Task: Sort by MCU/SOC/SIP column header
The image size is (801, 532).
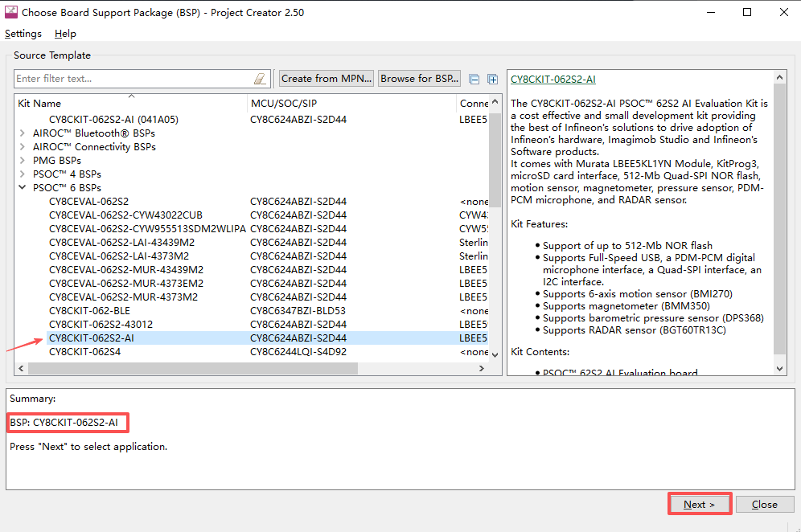Action: (x=351, y=103)
